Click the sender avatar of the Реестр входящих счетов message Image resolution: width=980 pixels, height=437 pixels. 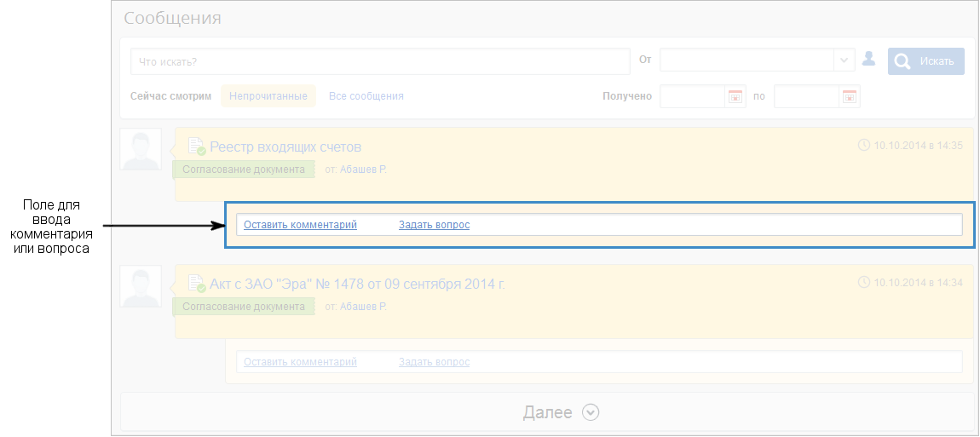click(141, 151)
